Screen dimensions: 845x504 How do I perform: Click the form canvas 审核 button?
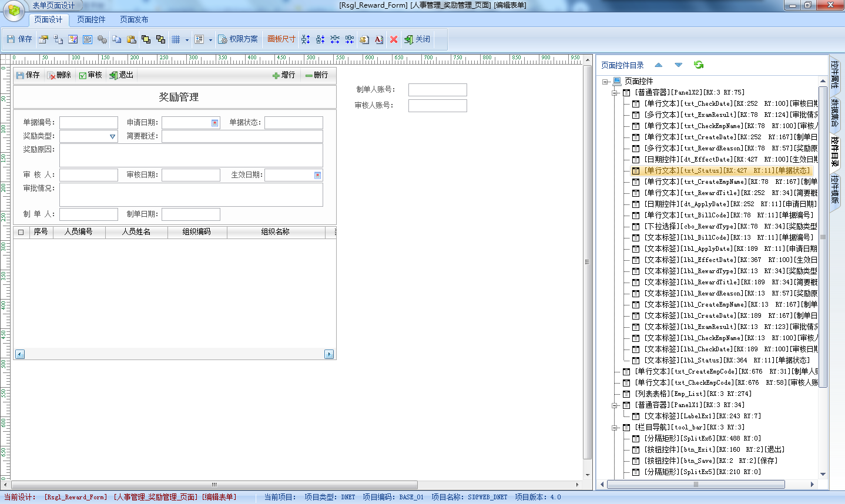[x=90, y=75]
